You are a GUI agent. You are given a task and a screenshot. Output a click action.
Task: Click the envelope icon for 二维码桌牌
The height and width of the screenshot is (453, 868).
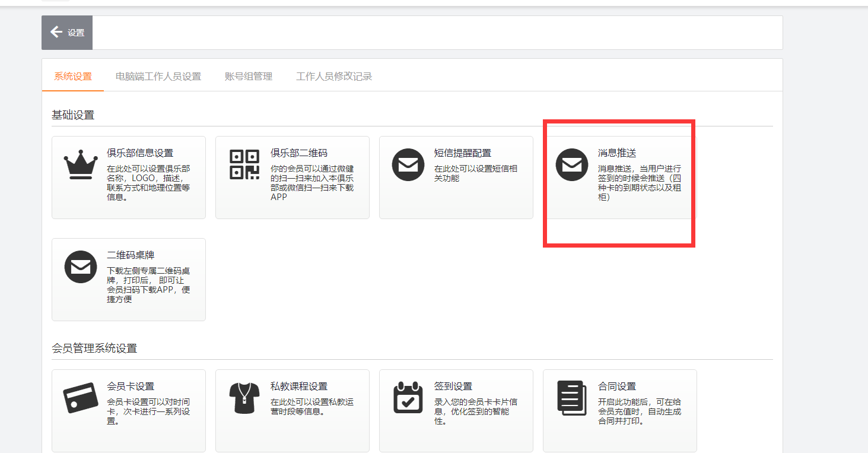point(81,267)
